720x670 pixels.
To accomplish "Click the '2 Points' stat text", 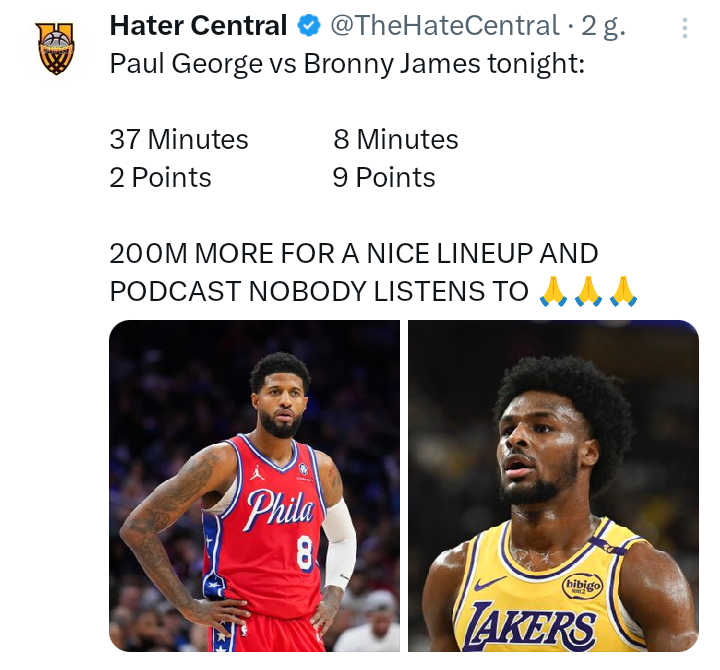I will point(160,177).
